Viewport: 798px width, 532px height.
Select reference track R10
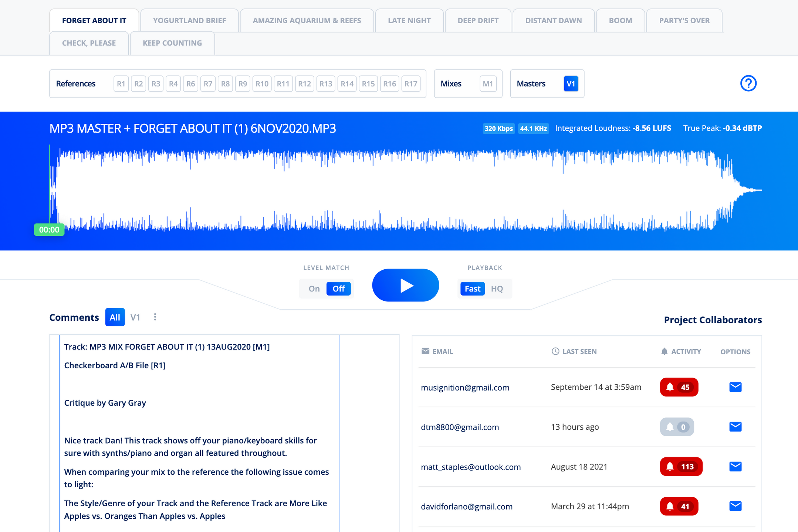262,84
